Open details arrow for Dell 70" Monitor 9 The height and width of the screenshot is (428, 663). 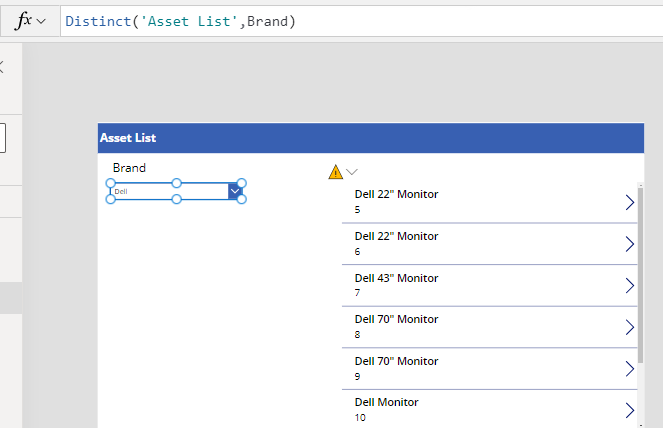[630, 369]
